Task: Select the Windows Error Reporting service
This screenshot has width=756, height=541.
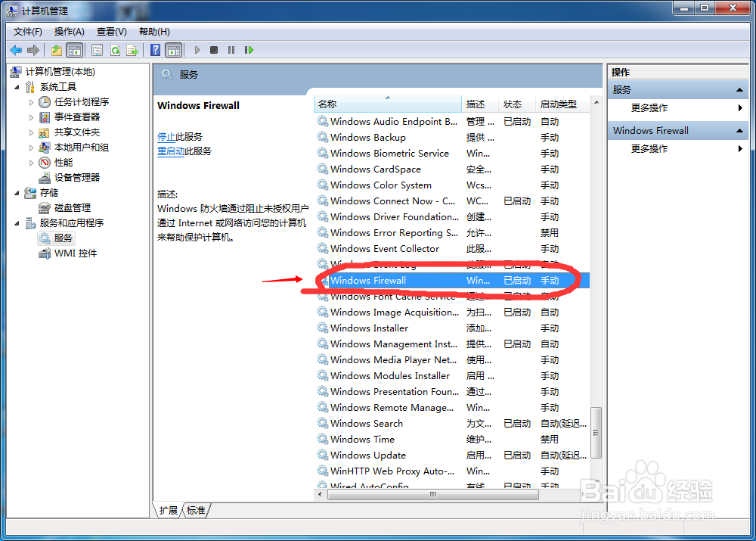Action: click(452, 233)
